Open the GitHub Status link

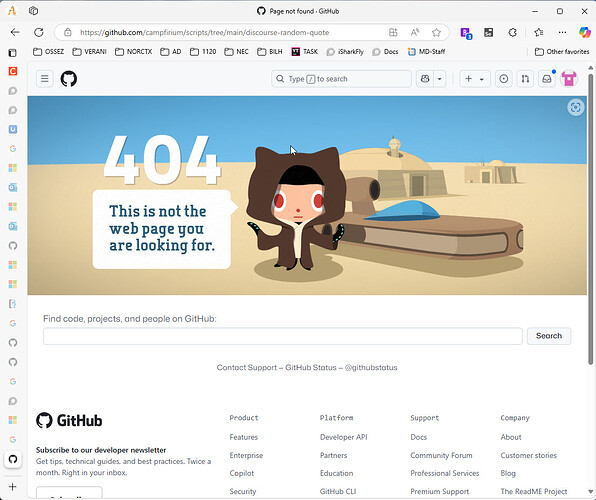point(311,368)
